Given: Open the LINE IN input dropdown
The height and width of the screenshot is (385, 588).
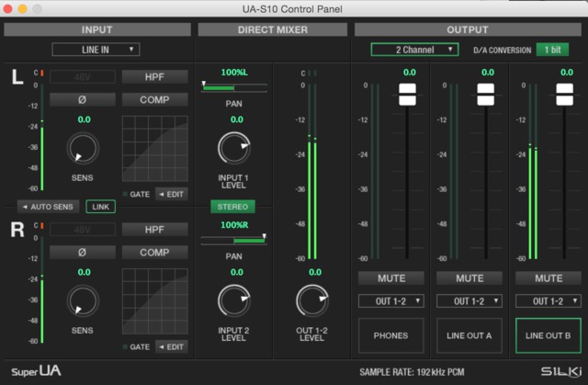Looking at the screenshot, I should 96,49.
